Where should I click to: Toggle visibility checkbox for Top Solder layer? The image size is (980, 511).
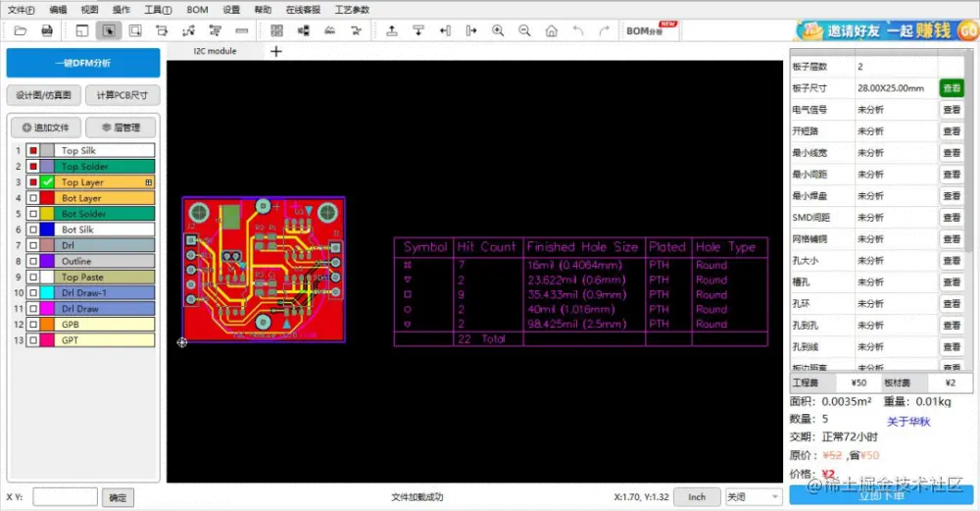click(x=33, y=167)
